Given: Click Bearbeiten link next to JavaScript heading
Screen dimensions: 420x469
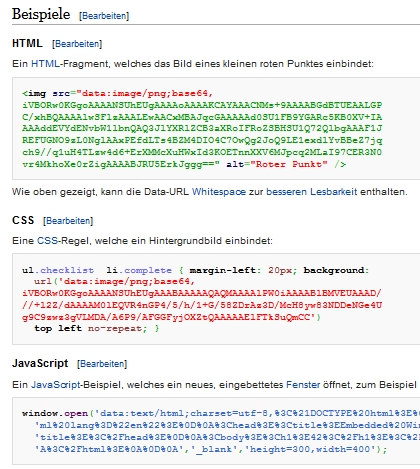Looking at the screenshot, I should tap(102, 364).
